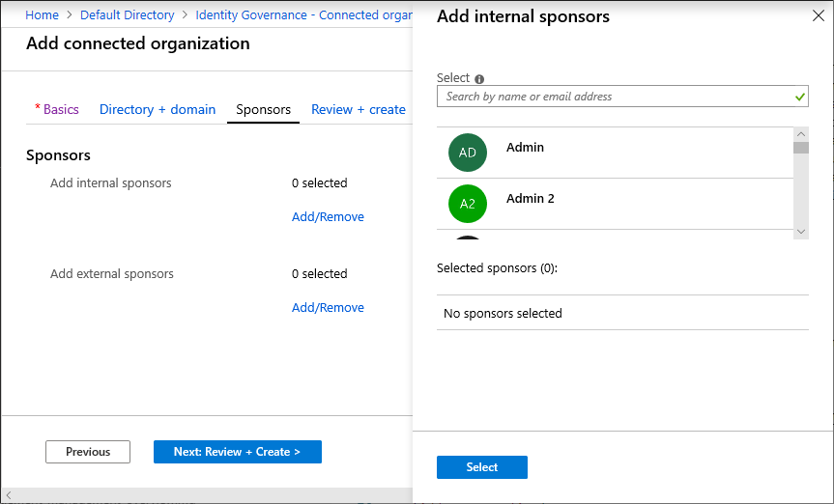Switch to Directory + domain tab
The width and height of the screenshot is (834, 504).
[x=158, y=109]
